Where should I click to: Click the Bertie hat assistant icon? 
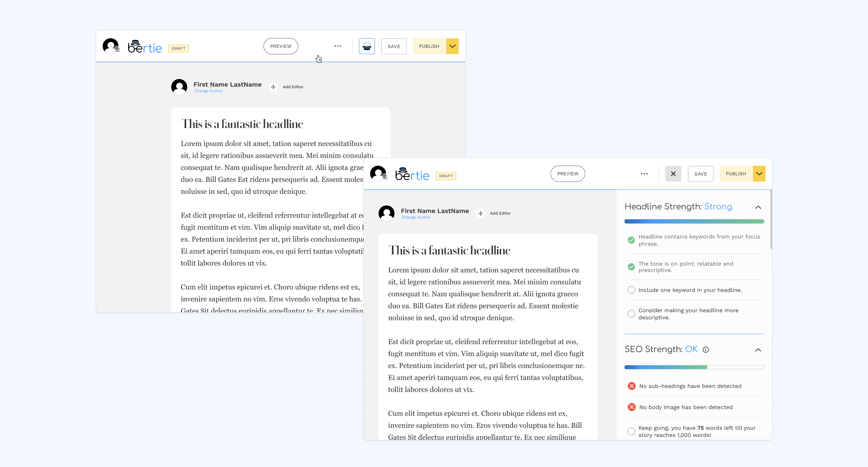[367, 46]
